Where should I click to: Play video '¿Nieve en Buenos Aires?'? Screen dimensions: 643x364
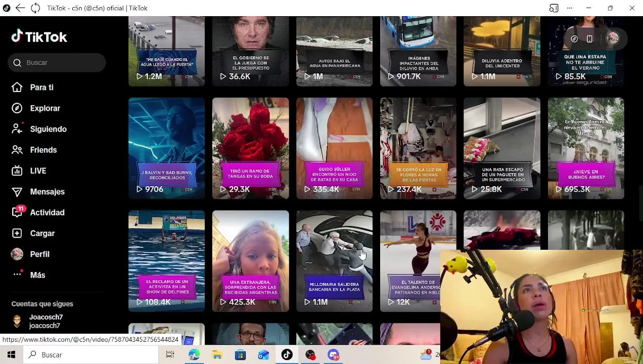tap(586, 148)
